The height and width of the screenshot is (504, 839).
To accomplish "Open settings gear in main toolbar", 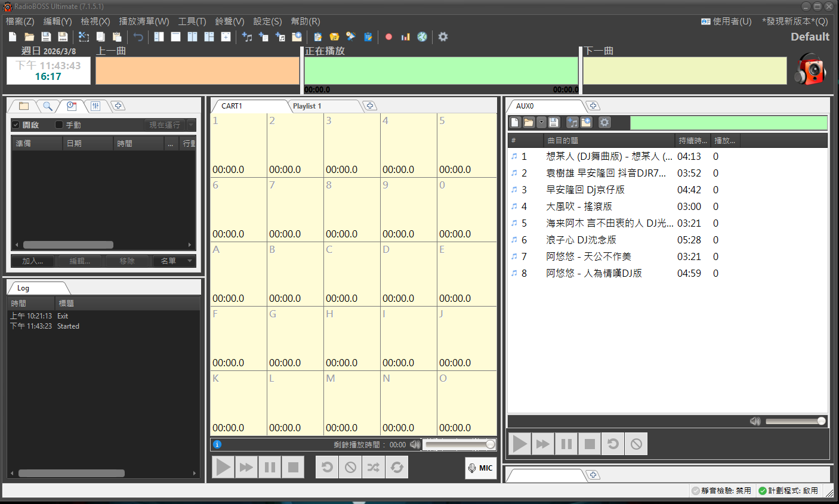I will (x=443, y=37).
